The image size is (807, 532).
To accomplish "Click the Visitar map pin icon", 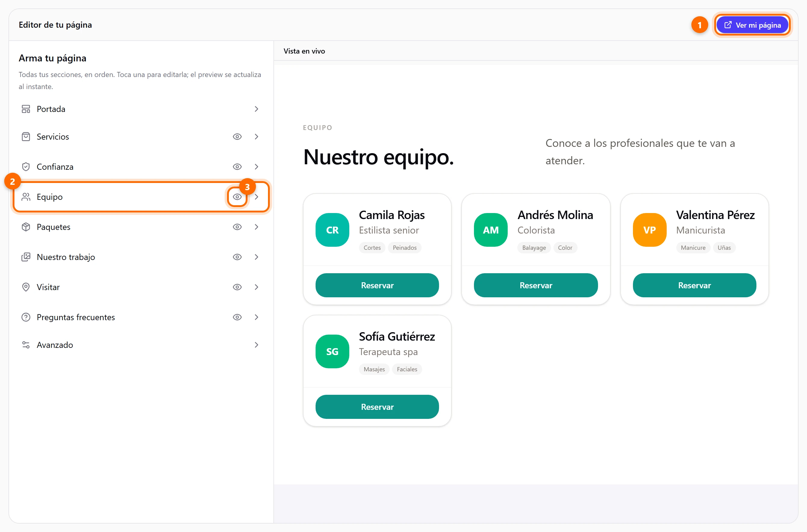I will point(26,287).
